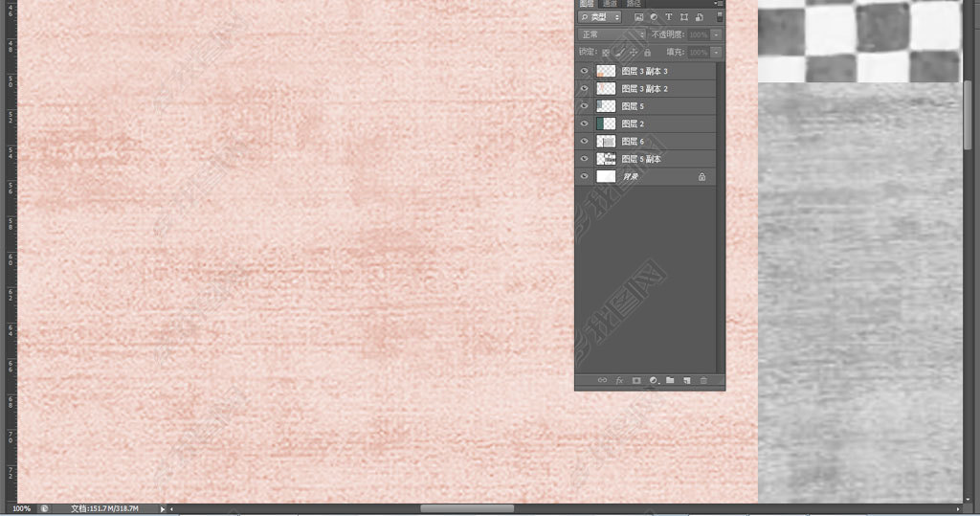Screen dimensions: 980x516
Task: Select layer named 图层 3 副本 3
Action: (644, 71)
